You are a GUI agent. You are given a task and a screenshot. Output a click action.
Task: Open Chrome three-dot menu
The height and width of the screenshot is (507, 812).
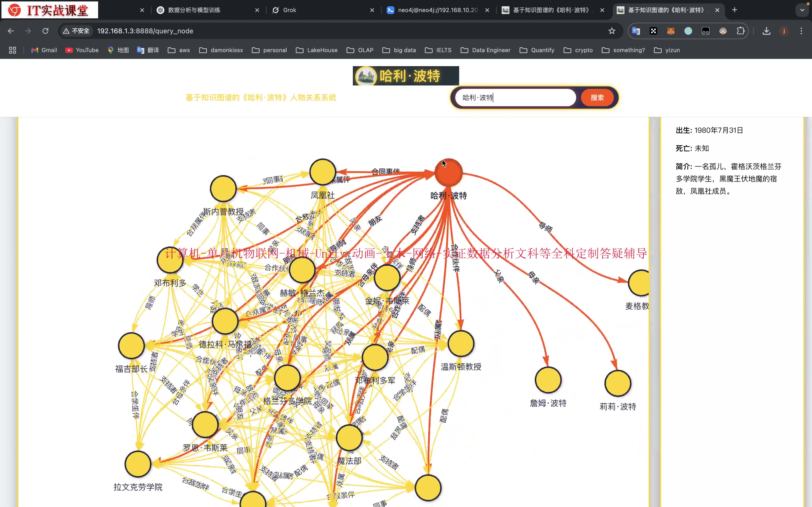click(801, 31)
